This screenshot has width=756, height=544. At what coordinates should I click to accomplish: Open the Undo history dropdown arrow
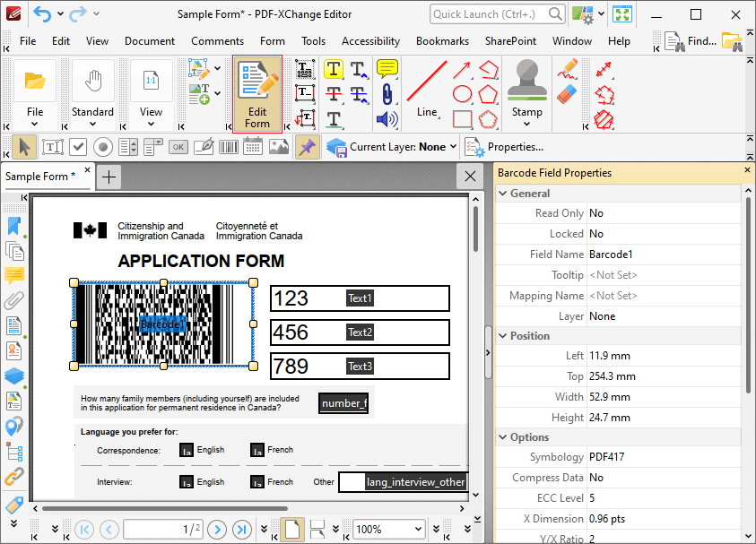tap(60, 14)
